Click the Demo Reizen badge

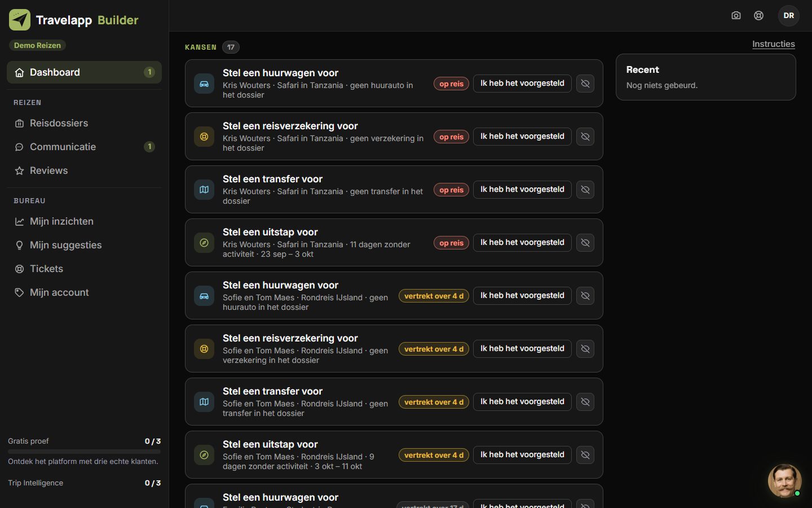[x=37, y=45]
